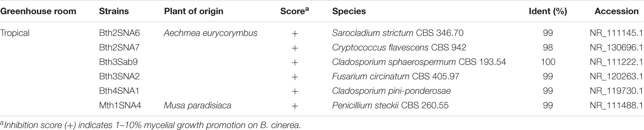Open accession NR_119730.1

pyautogui.click(x=617, y=91)
